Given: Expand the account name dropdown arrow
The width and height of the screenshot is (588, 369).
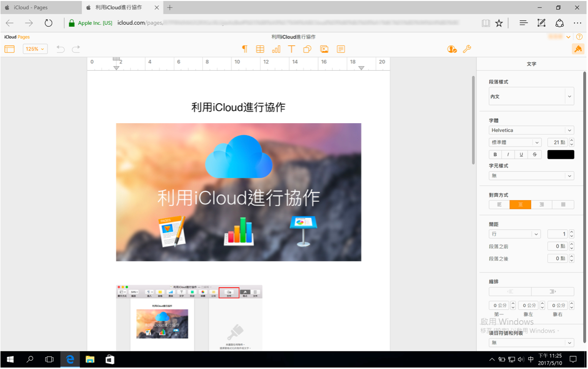Looking at the screenshot, I should coord(569,37).
